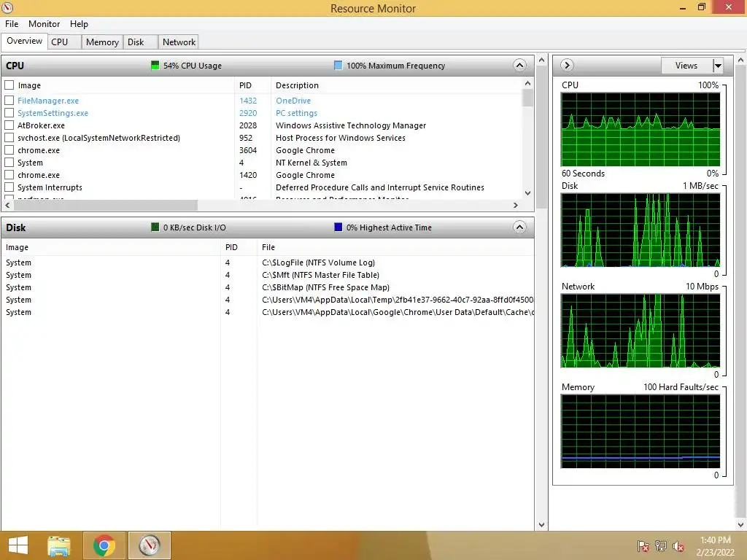
Task: Click the main pane scroll up arrow
Action: [541, 60]
